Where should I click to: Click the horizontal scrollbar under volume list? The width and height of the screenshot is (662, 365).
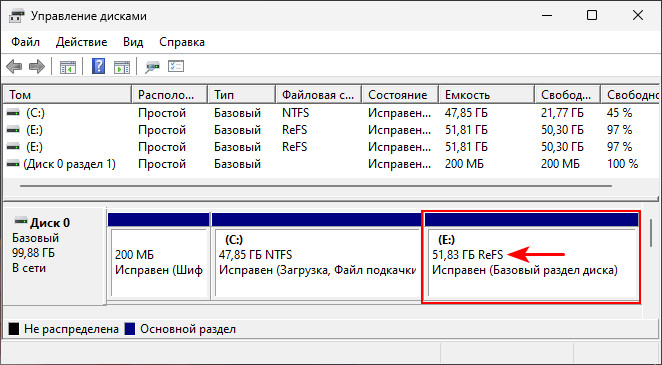(x=316, y=186)
